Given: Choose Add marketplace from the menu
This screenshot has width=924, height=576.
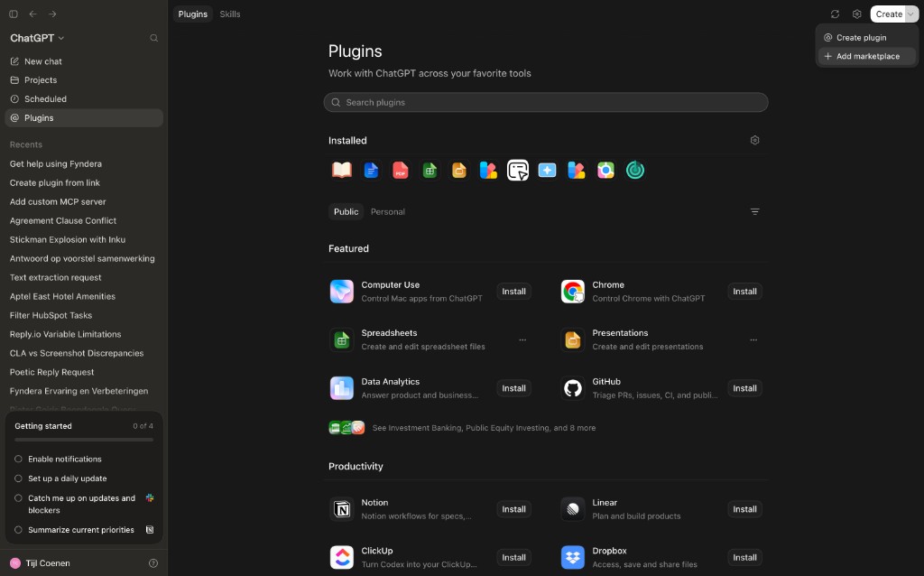Looking at the screenshot, I should [867, 56].
